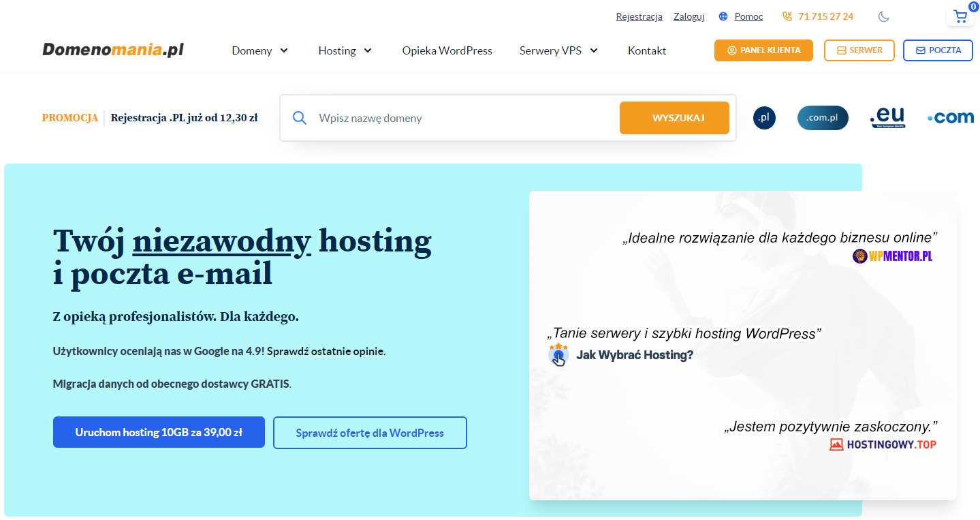The image size is (980, 520).
Task: Go to Opieka WordPress page
Action: tap(447, 50)
